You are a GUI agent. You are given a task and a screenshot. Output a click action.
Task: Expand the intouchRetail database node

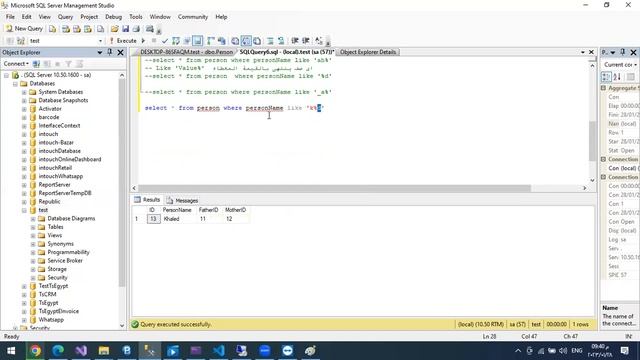24,168
